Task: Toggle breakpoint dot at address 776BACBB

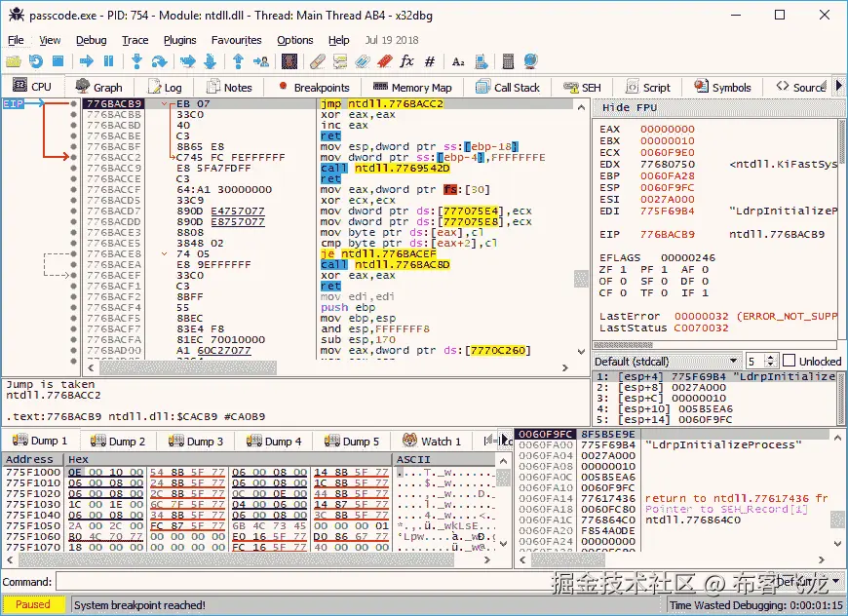Action: tap(73, 114)
